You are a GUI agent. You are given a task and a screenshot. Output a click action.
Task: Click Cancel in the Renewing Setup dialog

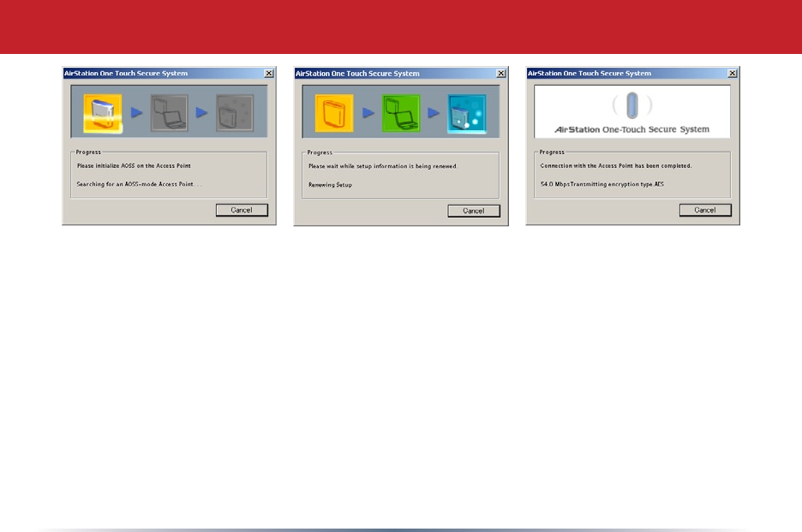[x=474, y=211]
